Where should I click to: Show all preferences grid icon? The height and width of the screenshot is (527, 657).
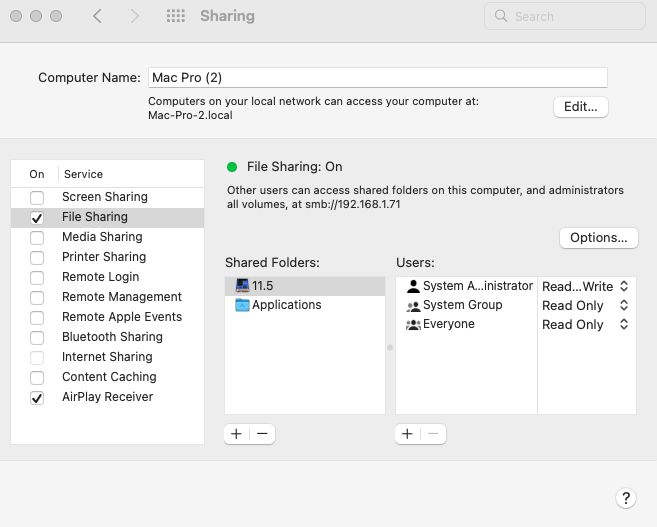pos(176,16)
